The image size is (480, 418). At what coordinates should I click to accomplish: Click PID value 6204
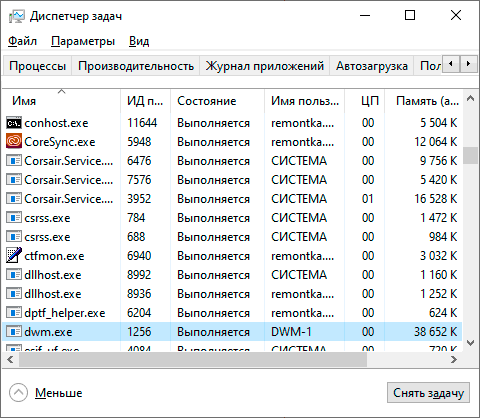[x=139, y=313]
